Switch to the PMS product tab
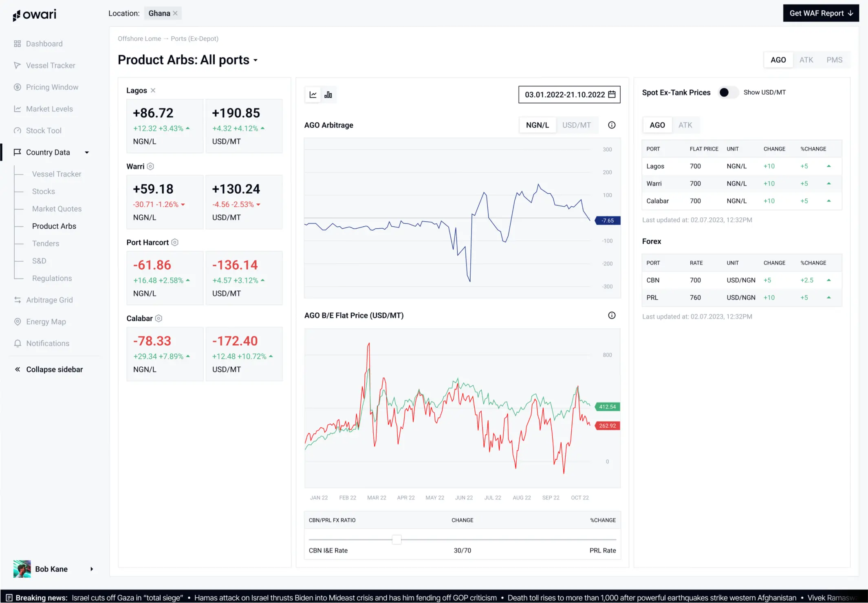Screen dimensions: 868x603 click(x=834, y=60)
